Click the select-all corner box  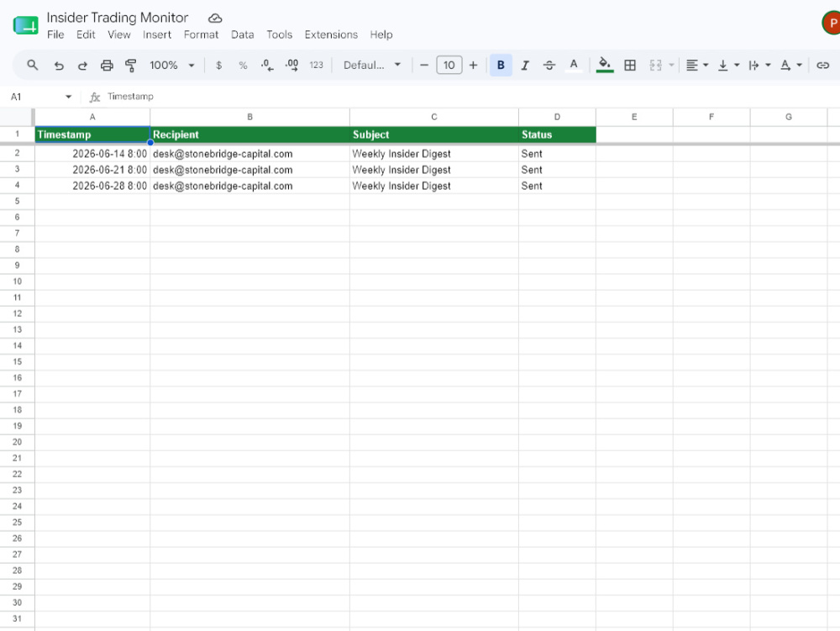tap(17, 117)
